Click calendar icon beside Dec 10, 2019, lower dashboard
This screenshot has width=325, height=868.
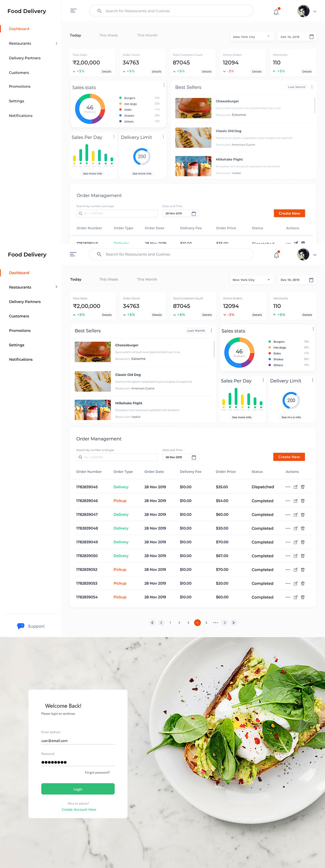pos(311,280)
